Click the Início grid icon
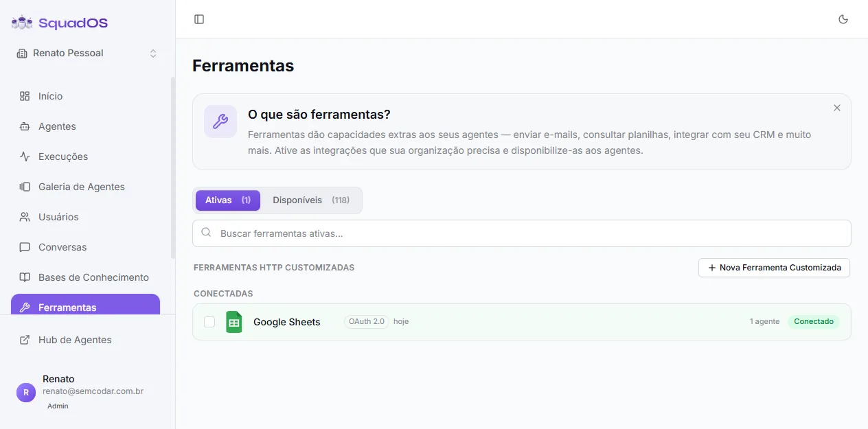The width and height of the screenshot is (868, 429). pos(25,96)
